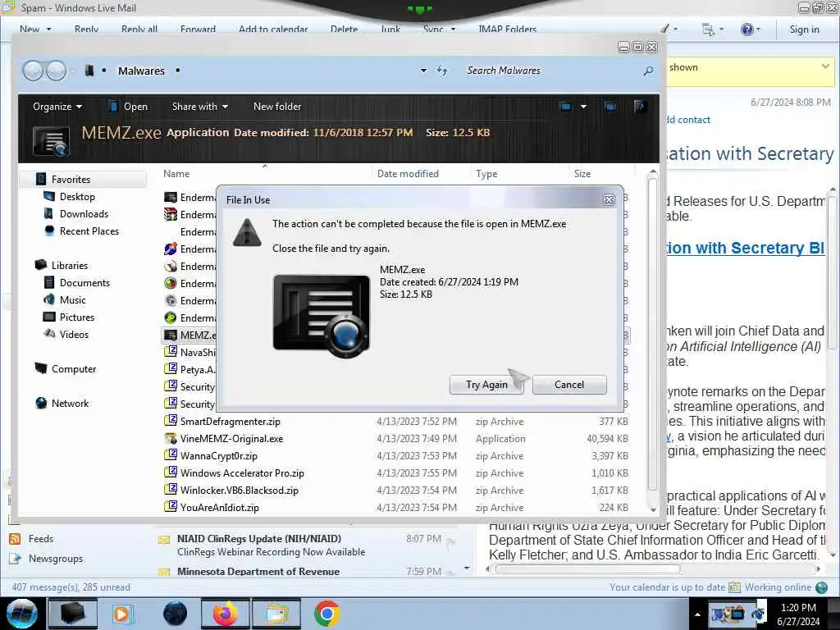Create a New folder in Malwares

[x=277, y=107]
